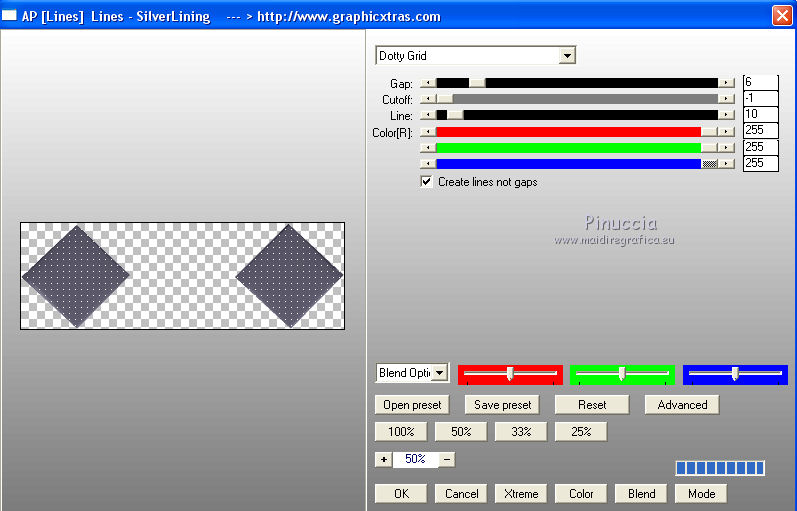
Task: Click the Open preset button
Action: tap(412, 405)
